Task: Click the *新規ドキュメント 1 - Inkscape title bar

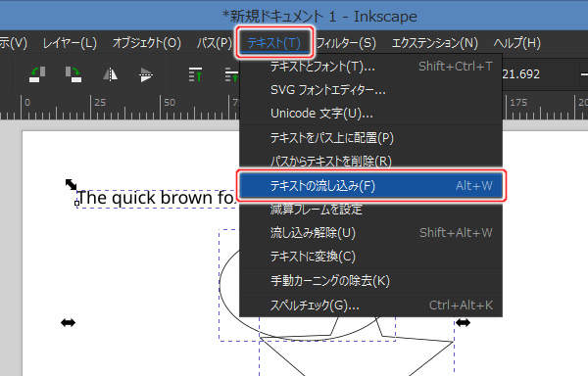Action: [319, 17]
